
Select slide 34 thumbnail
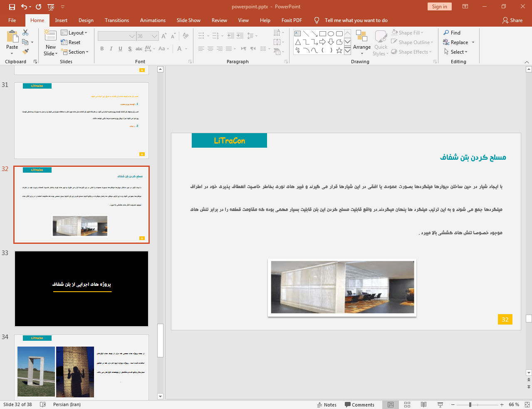coord(82,367)
